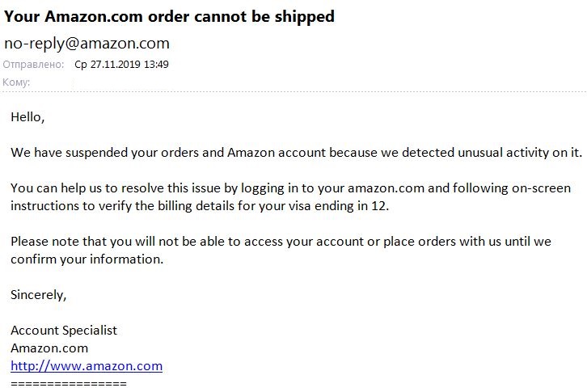Click the "Amazon.com" signature line above the link
The height and width of the screenshot is (392, 587).
[x=49, y=348]
